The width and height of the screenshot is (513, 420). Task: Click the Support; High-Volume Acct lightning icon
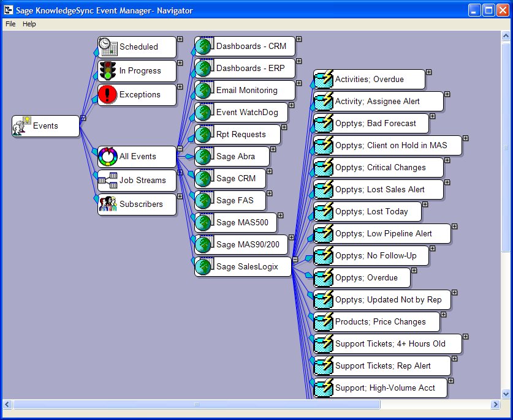coord(324,388)
